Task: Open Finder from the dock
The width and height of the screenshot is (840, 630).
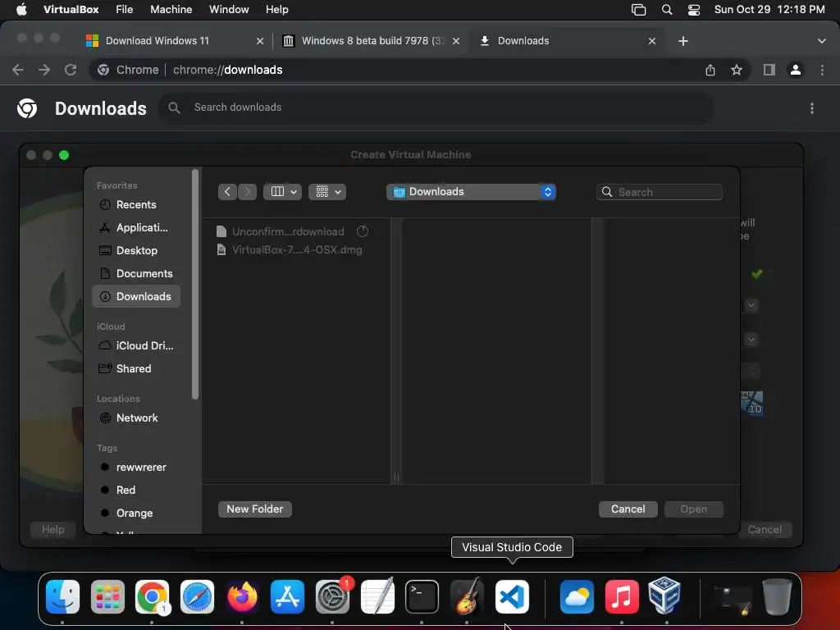Action: tap(62, 596)
